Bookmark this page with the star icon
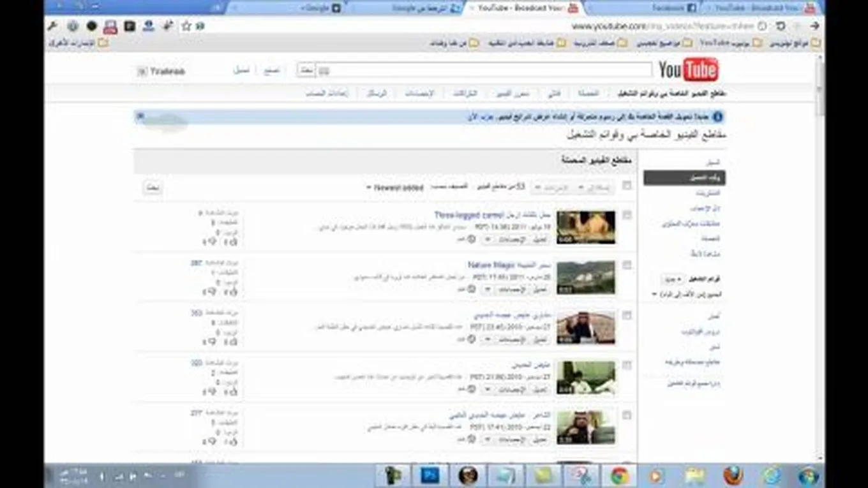 click(186, 26)
